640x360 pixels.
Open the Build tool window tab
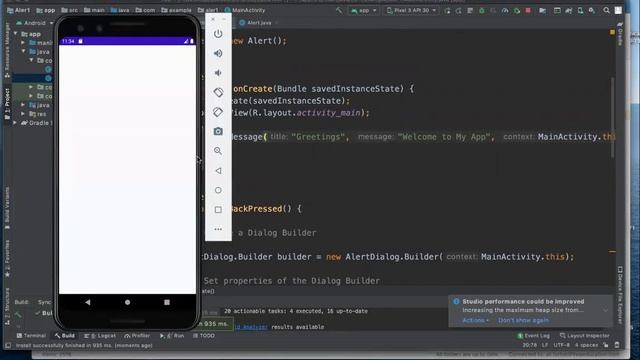coord(64,336)
